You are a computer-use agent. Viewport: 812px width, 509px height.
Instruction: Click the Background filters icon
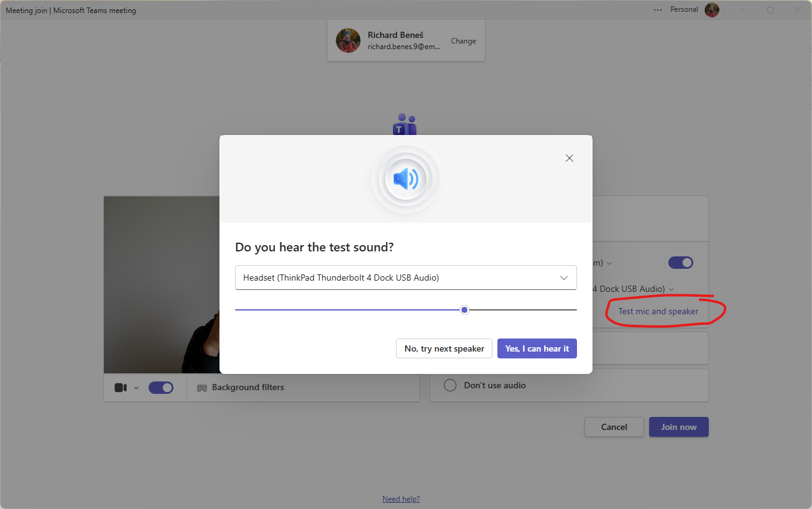click(x=202, y=388)
